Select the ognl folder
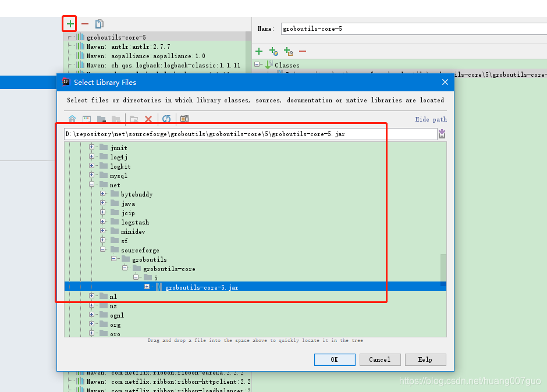Viewport: 547px width, 392px height. pyautogui.click(x=117, y=315)
